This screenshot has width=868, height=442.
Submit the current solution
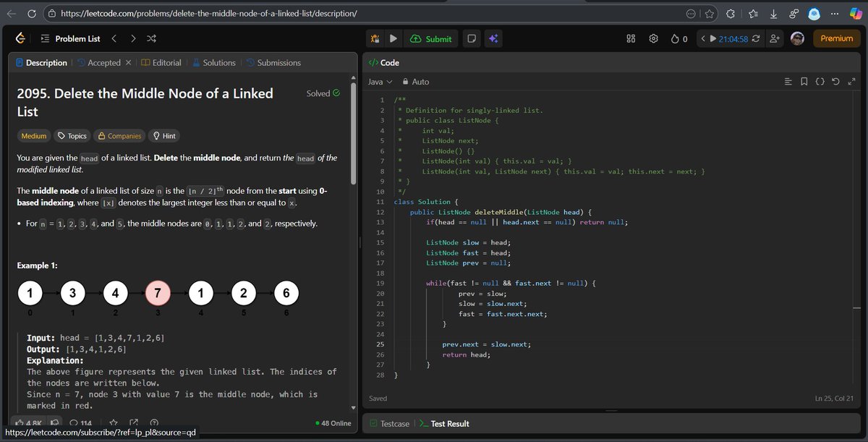tap(431, 38)
